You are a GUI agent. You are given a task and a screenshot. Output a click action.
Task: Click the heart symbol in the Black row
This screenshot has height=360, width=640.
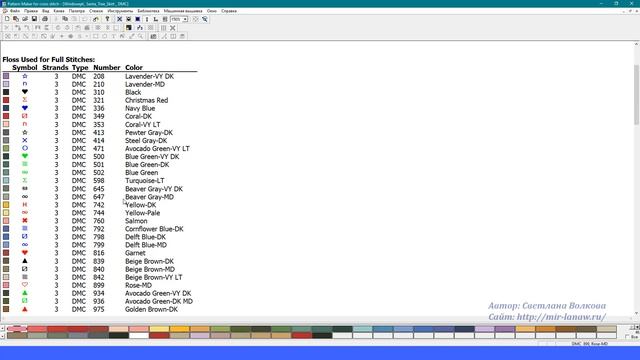(x=25, y=92)
